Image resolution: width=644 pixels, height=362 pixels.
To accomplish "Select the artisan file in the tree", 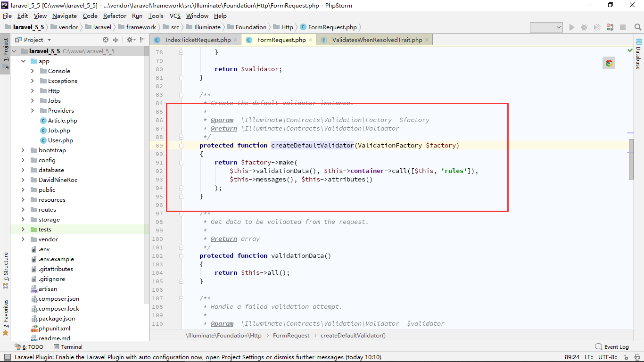I will click(x=48, y=289).
